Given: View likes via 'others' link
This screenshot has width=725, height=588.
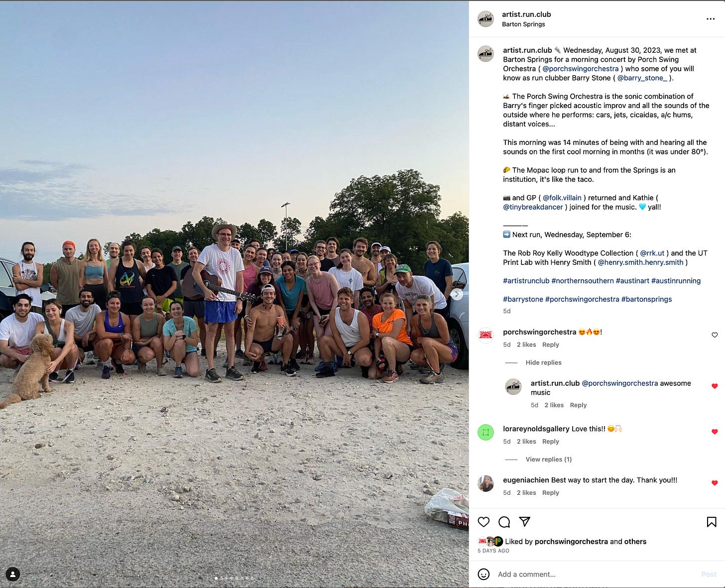Looking at the screenshot, I should 635,542.
